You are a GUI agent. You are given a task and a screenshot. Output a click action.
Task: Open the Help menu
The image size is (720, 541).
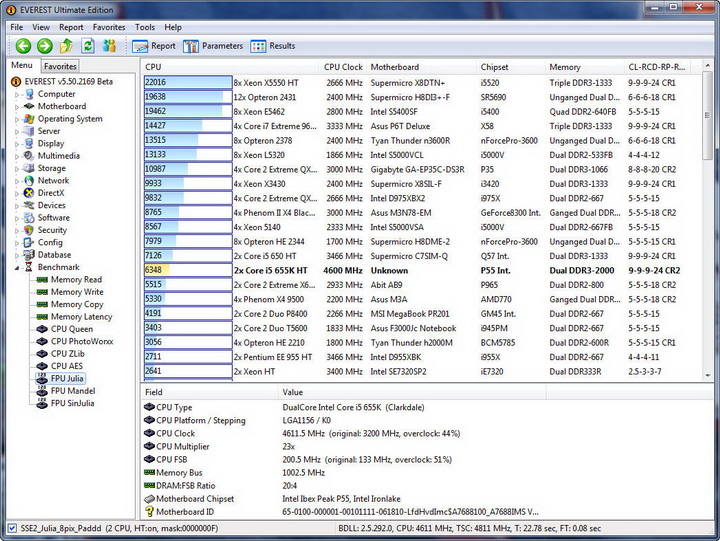[x=173, y=28]
